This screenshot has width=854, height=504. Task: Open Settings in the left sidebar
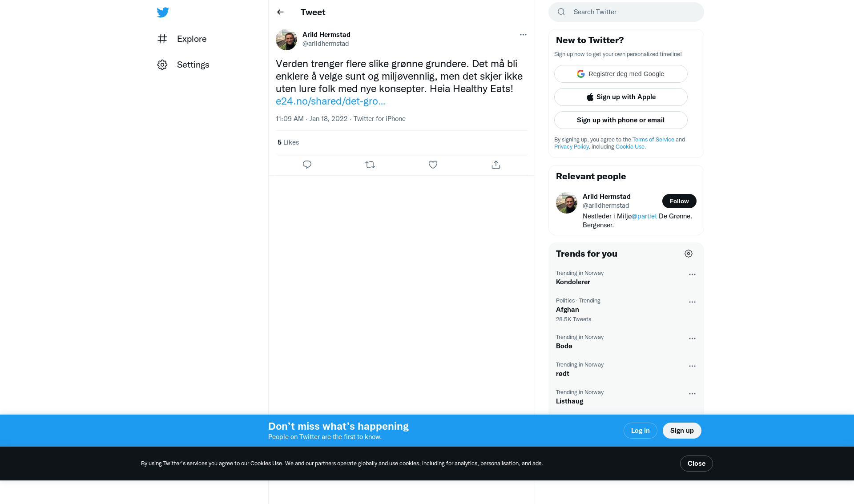(183, 65)
